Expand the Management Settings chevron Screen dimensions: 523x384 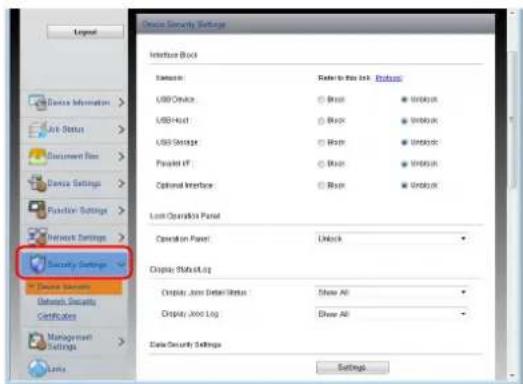[121, 342]
